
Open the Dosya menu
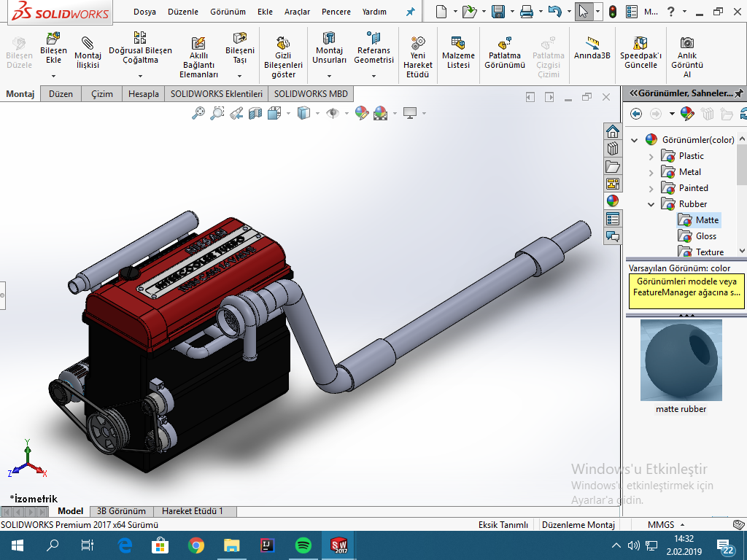[x=144, y=12]
